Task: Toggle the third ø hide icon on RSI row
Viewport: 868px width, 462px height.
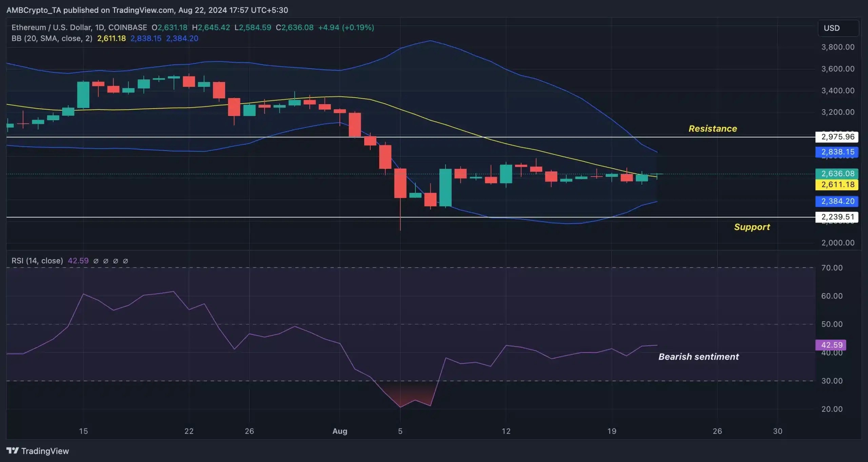Action: point(116,261)
